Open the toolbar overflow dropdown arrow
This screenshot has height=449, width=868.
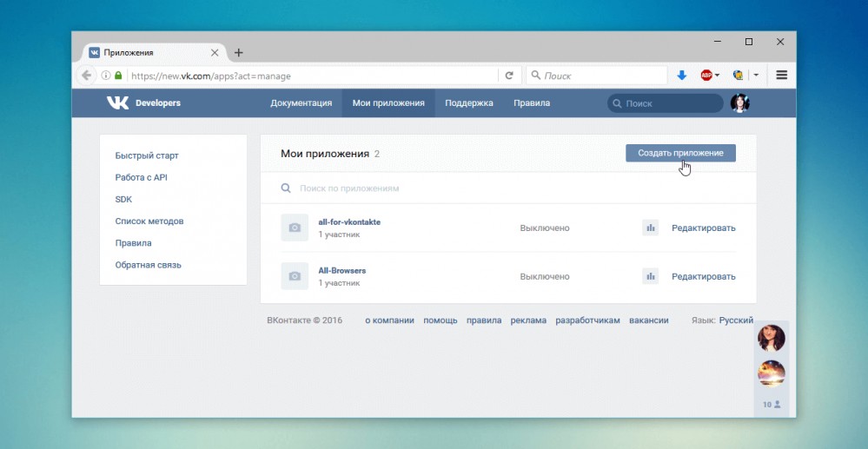point(756,76)
